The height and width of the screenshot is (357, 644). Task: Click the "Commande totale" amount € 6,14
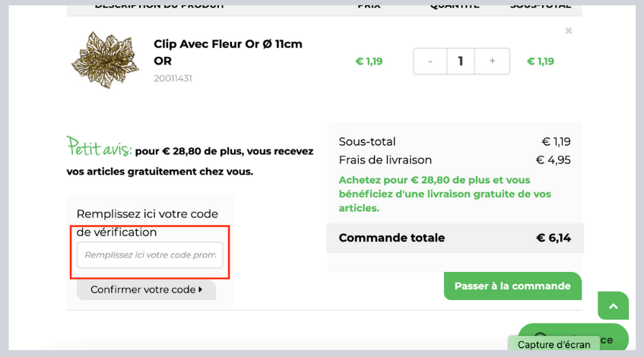point(553,238)
